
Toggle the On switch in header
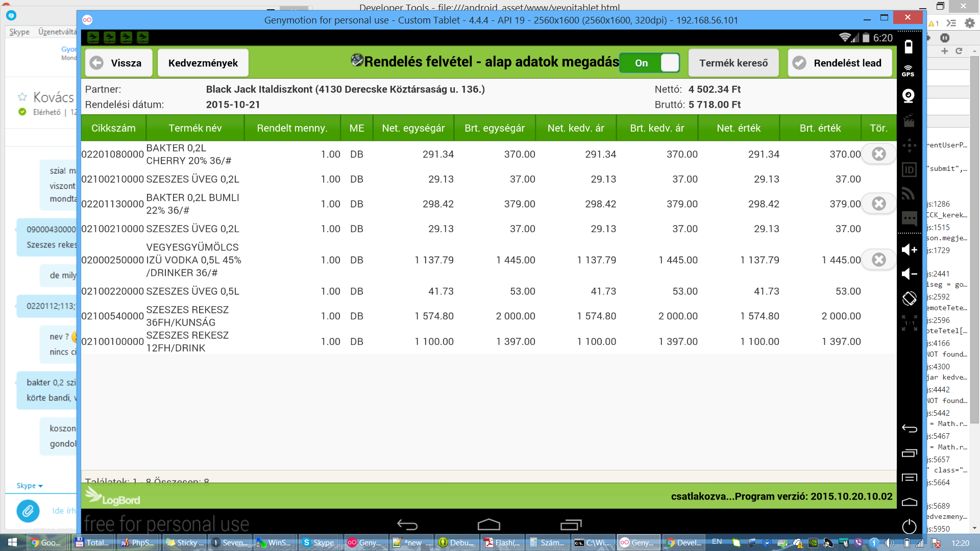point(649,63)
